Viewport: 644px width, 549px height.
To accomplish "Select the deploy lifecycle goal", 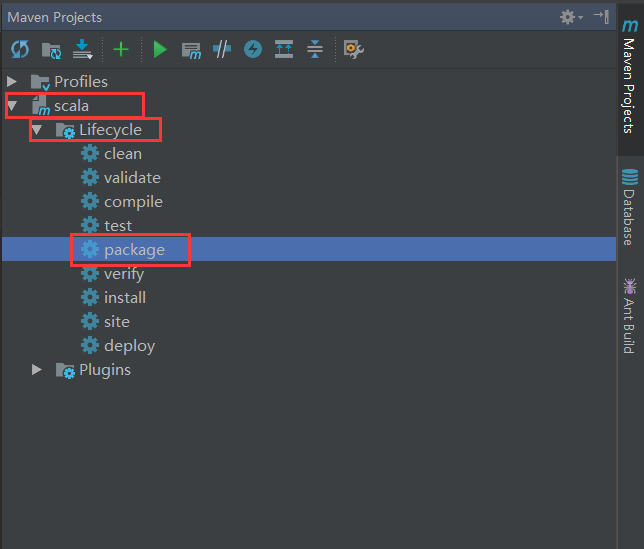I will pos(130,346).
